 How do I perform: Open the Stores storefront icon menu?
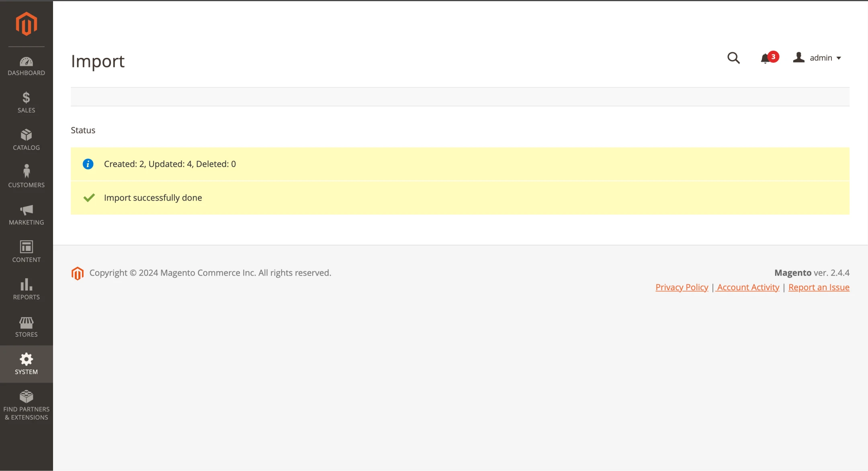[27, 322]
